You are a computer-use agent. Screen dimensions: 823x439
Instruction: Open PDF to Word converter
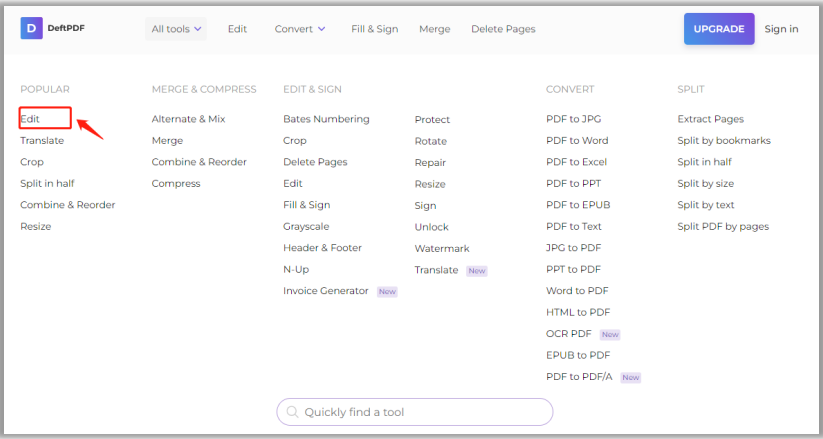click(577, 140)
